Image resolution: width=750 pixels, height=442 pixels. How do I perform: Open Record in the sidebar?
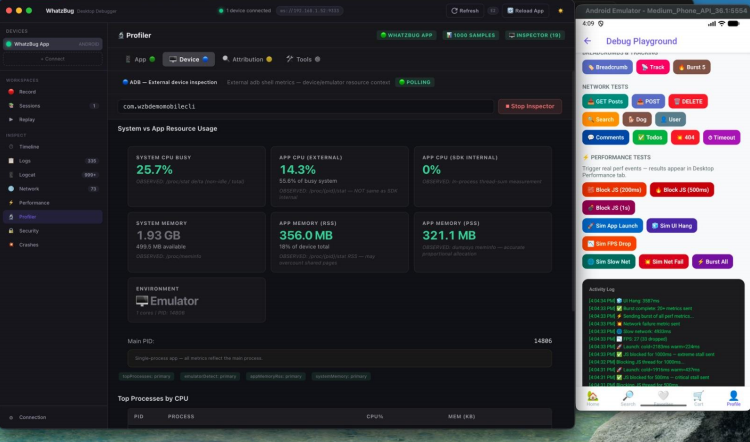(53, 92)
